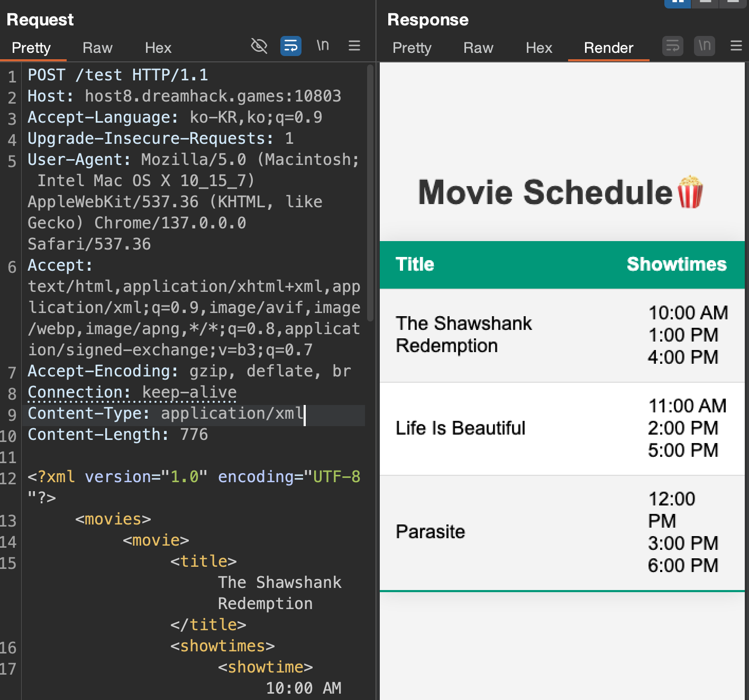Click the <showtime> tag on line 17
Screen dimensions: 749x700
click(x=266, y=667)
